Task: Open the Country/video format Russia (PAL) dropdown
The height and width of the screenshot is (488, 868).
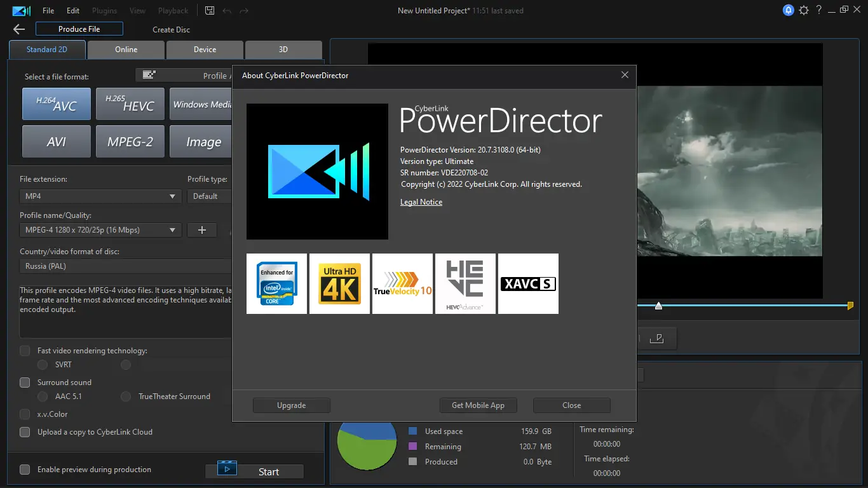Action: 126,266
